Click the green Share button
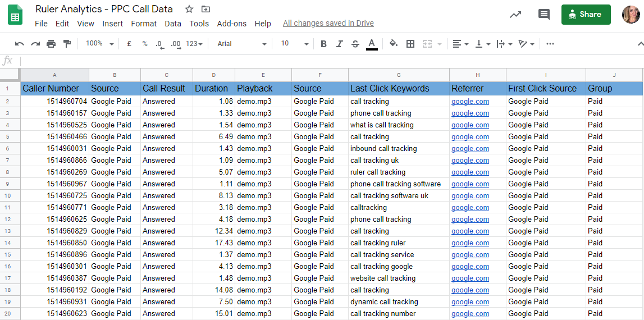 [585, 15]
